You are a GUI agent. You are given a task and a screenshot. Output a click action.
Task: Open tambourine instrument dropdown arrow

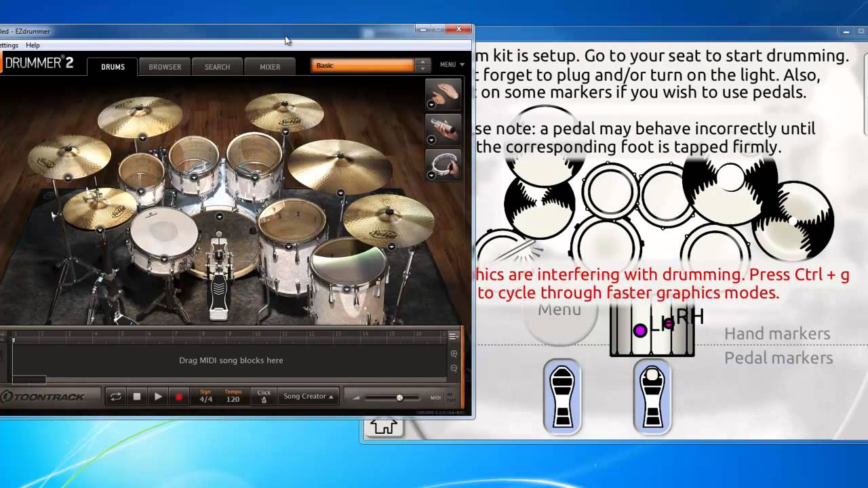point(431,175)
